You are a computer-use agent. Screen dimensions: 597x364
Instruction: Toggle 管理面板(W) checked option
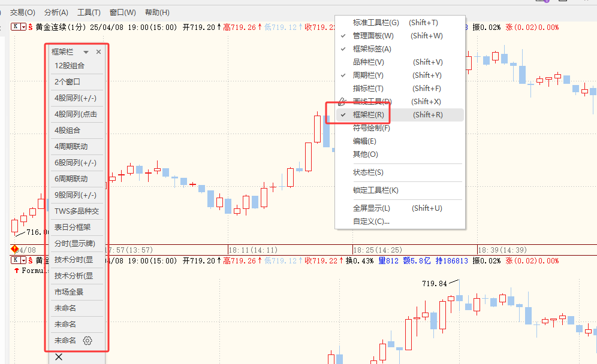(x=400, y=36)
